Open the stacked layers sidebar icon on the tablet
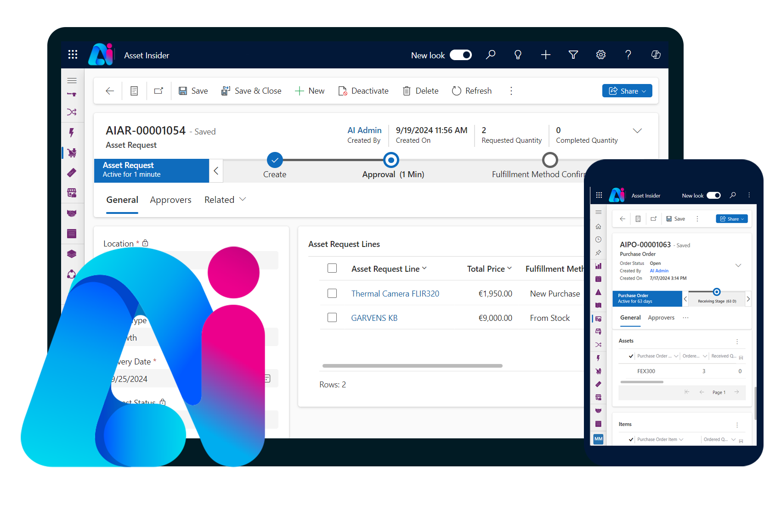 click(72, 254)
